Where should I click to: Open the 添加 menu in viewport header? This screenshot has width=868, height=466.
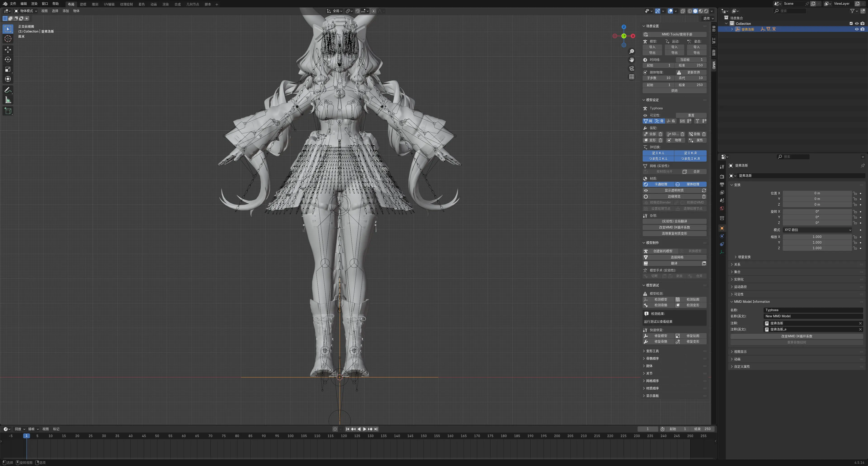tap(65, 11)
